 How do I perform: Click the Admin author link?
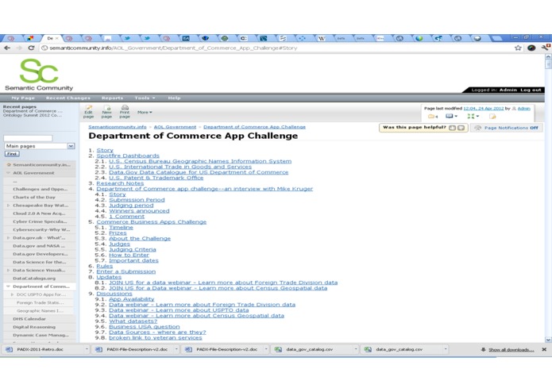[x=523, y=109]
